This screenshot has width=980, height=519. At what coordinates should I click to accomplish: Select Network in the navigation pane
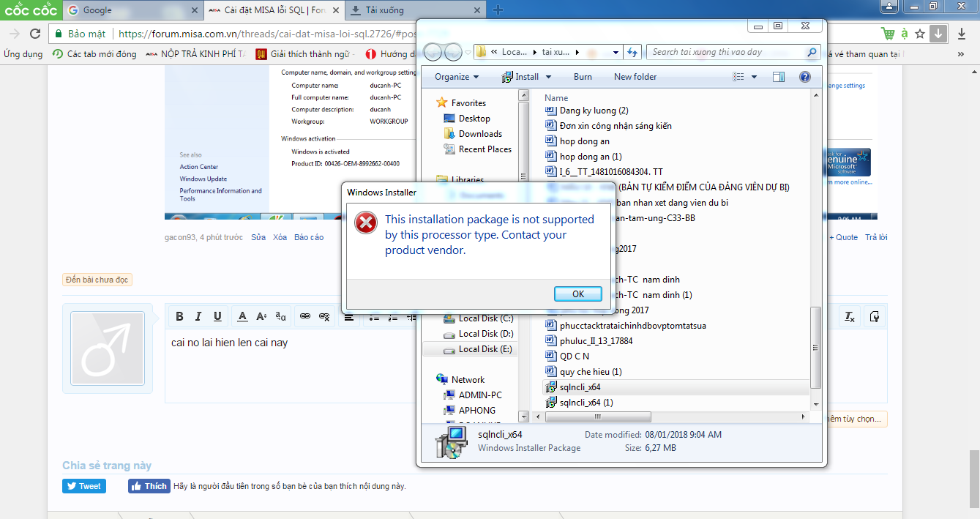(460, 380)
